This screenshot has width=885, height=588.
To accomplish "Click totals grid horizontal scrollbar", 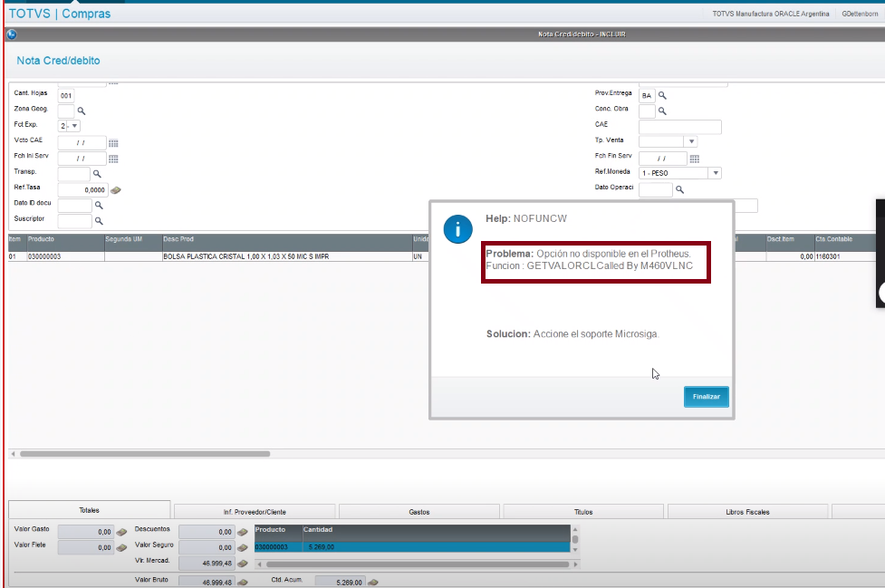I will coord(418,564).
